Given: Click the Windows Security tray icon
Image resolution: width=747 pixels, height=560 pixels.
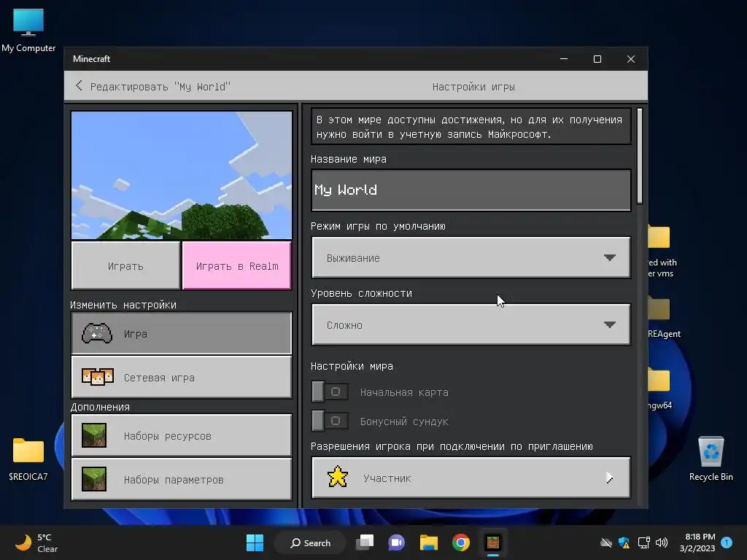Looking at the screenshot, I should (624, 542).
